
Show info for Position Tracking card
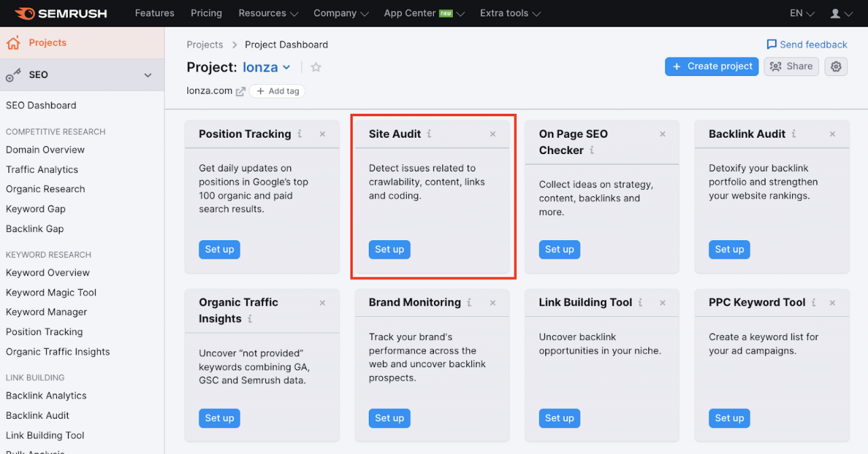pyautogui.click(x=300, y=134)
